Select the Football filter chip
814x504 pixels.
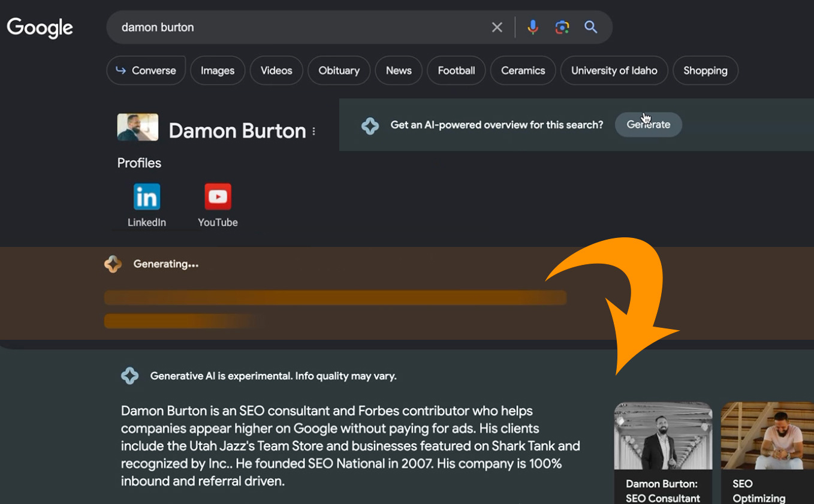456,70
